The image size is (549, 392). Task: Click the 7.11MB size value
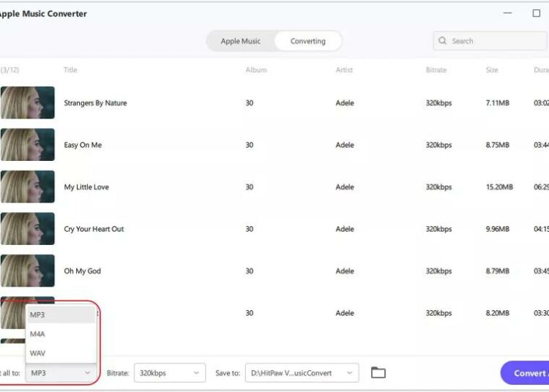(498, 103)
